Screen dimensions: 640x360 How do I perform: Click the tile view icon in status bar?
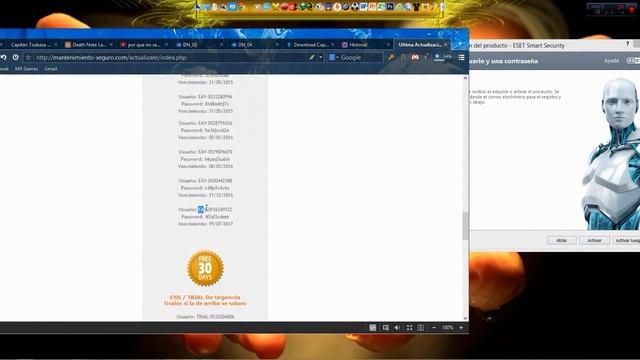373,327
